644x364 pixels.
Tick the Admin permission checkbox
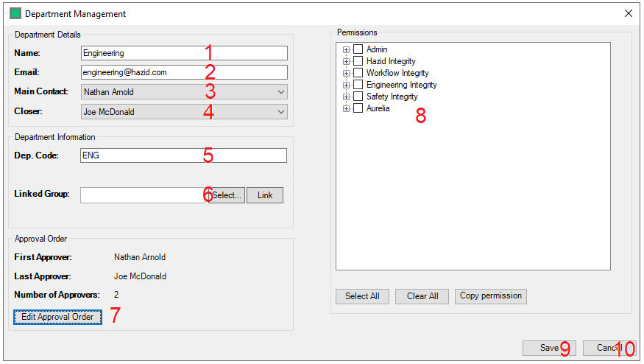click(x=358, y=49)
